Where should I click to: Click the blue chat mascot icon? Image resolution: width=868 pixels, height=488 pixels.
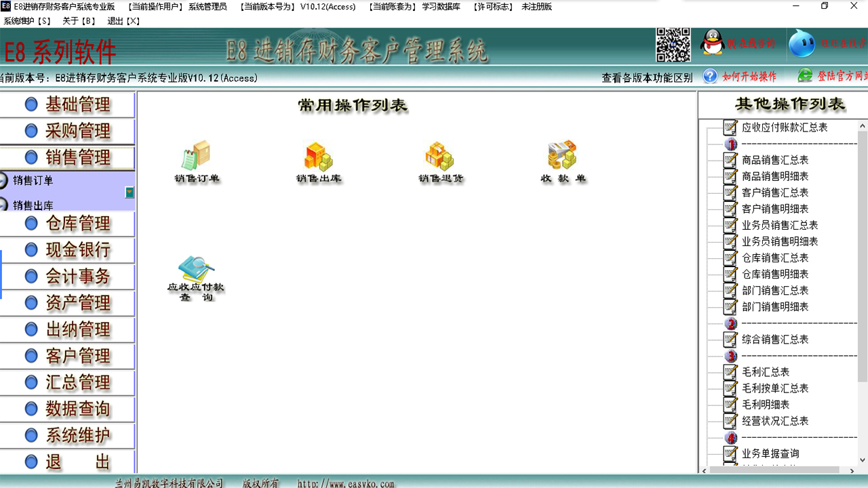pos(802,43)
